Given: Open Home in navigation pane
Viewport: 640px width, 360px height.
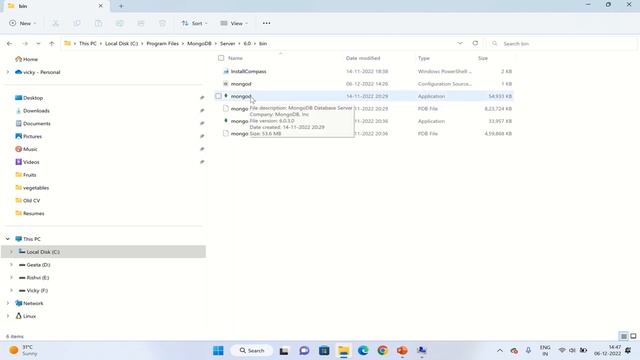Looking at the screenshot, I should tap(27, 59).
